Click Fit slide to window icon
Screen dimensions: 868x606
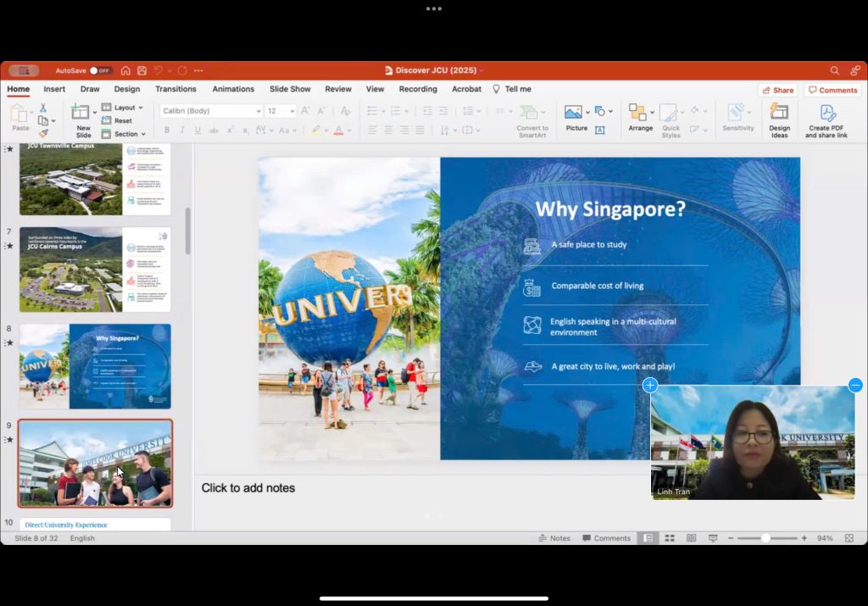[x=849, y=538]
